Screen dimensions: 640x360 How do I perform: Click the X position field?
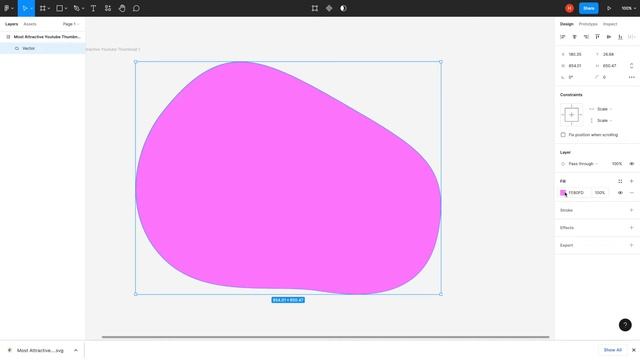pyautogui.click(x=575, y=54)
